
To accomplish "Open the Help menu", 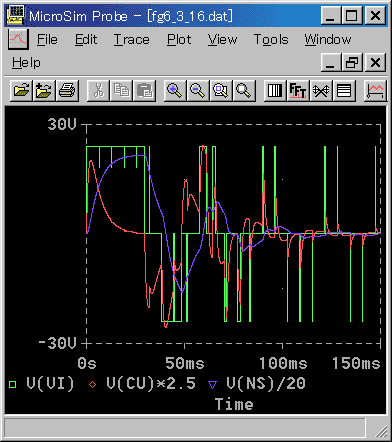I will pos(26,63).
